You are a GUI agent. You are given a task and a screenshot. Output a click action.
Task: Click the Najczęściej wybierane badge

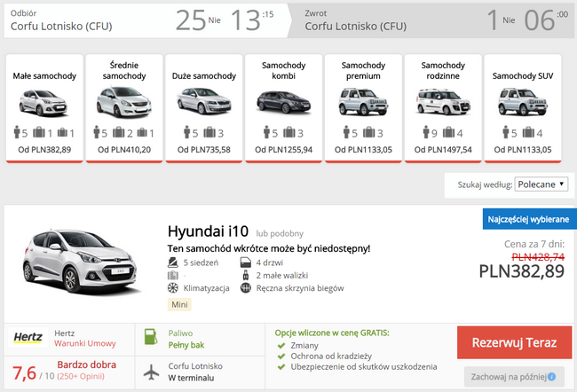point(530,219)
